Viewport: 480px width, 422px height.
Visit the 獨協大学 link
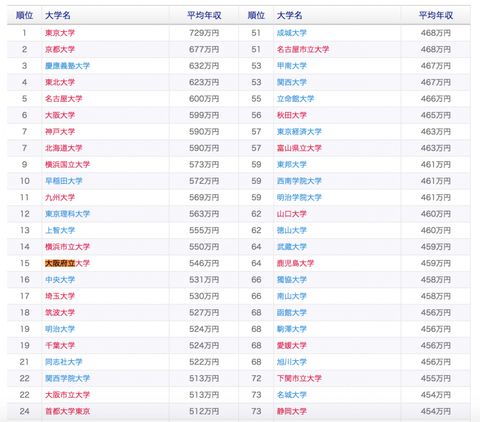click(292, 280)
